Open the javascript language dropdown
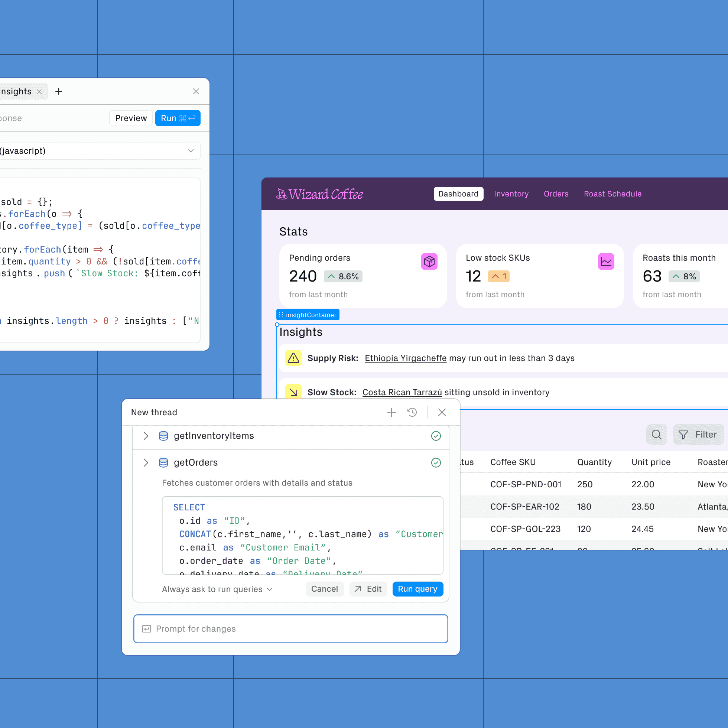This screenshot has width=728, height=728. coord(191,151)
